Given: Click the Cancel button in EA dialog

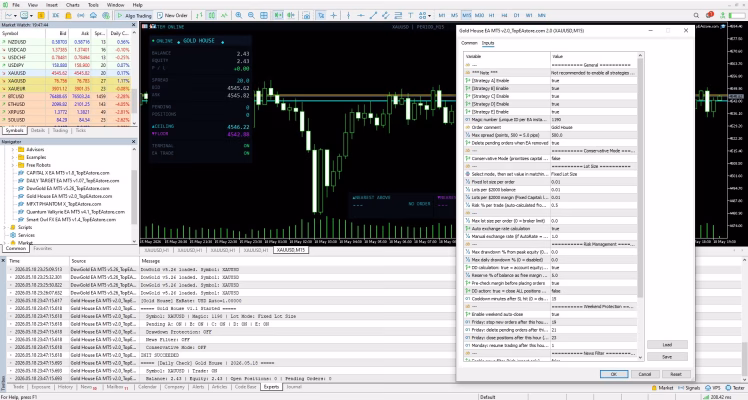Looking at the screenshot, I should click(x=644, y=374).
